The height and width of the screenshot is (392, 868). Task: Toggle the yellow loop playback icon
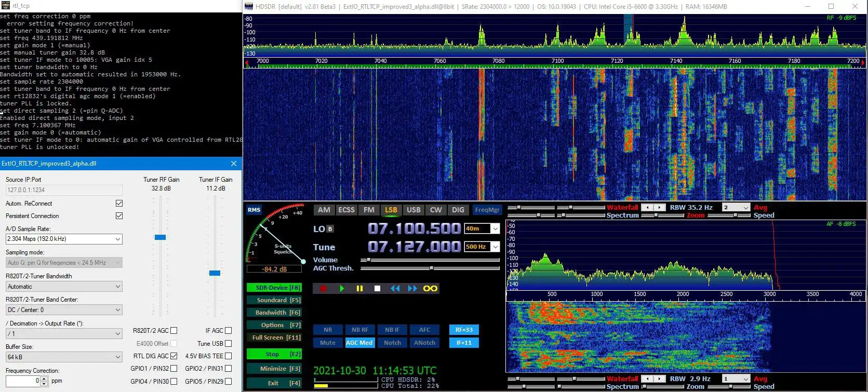[430, 288]
